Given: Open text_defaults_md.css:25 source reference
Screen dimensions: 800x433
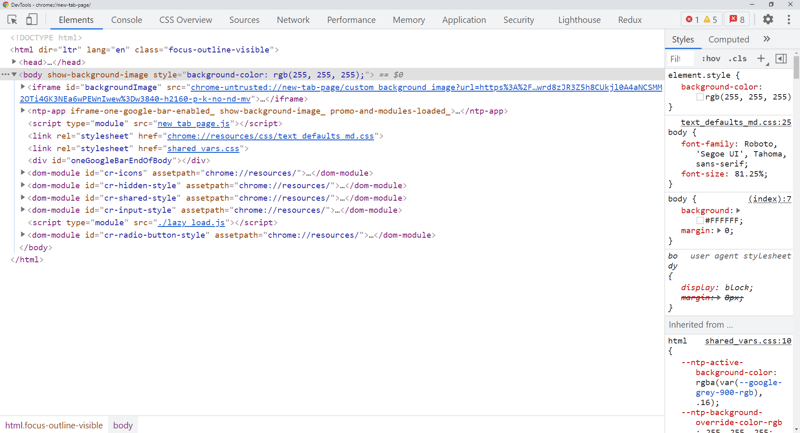Looking at the screenshot, I should (x=736, y=122).
